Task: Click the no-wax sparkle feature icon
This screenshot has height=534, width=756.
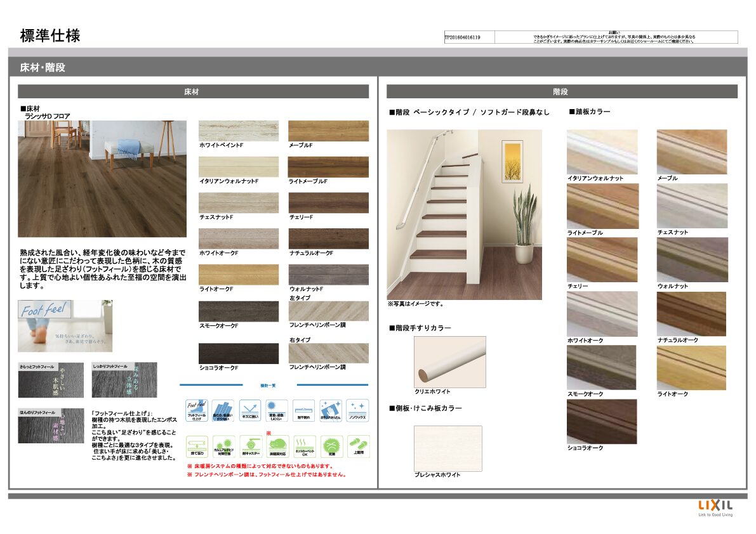Action: pyautogui.click(x=357, y=410)
